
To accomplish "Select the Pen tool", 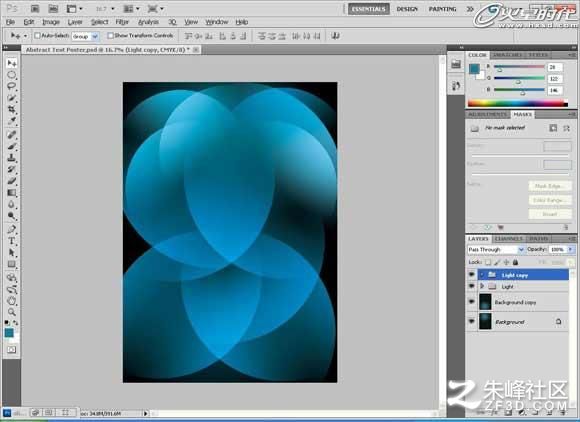I will (11, 229).
